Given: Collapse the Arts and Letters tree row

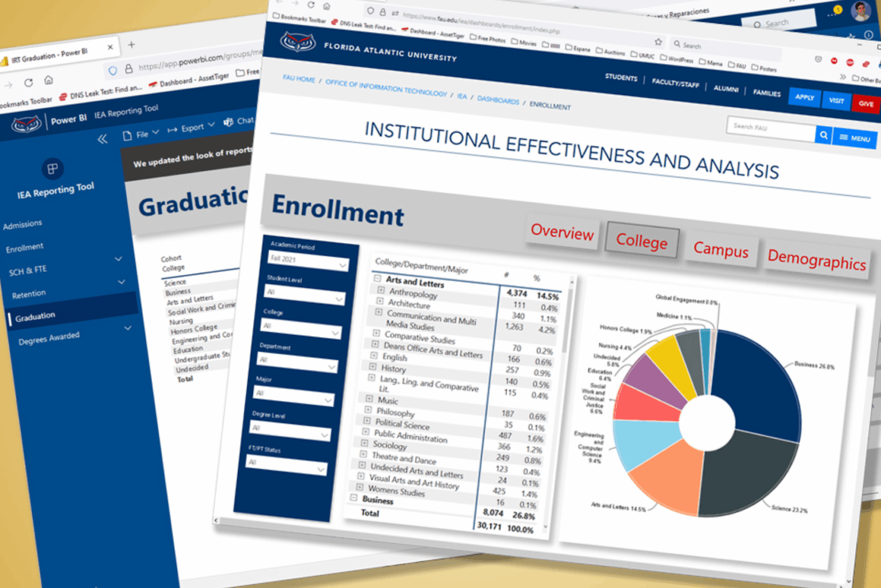Looking at the screenshot, I should pyautogui.click(x=377, y=278).
